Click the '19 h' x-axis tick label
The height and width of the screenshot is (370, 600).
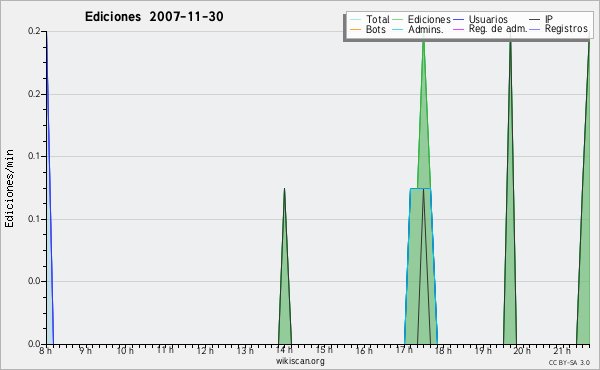483,350
